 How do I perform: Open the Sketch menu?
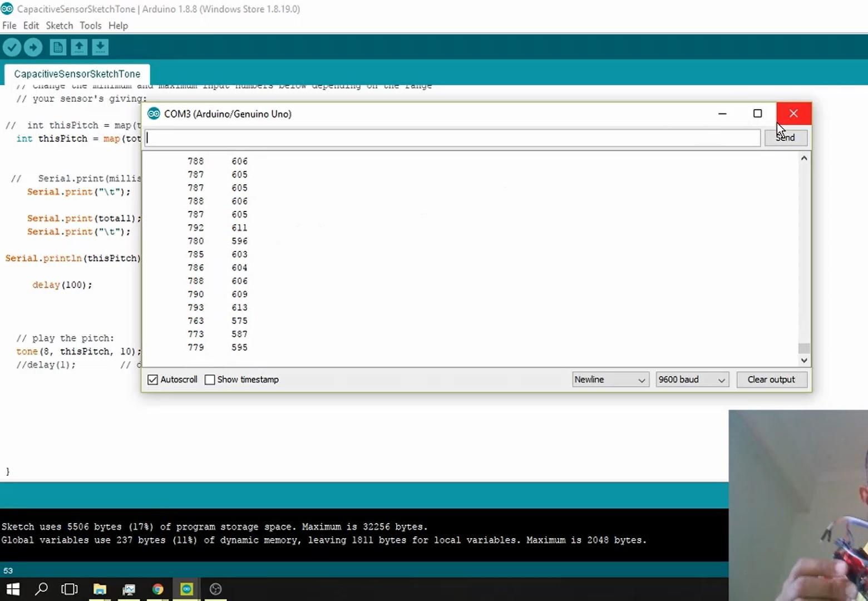[x=59, y=26]
